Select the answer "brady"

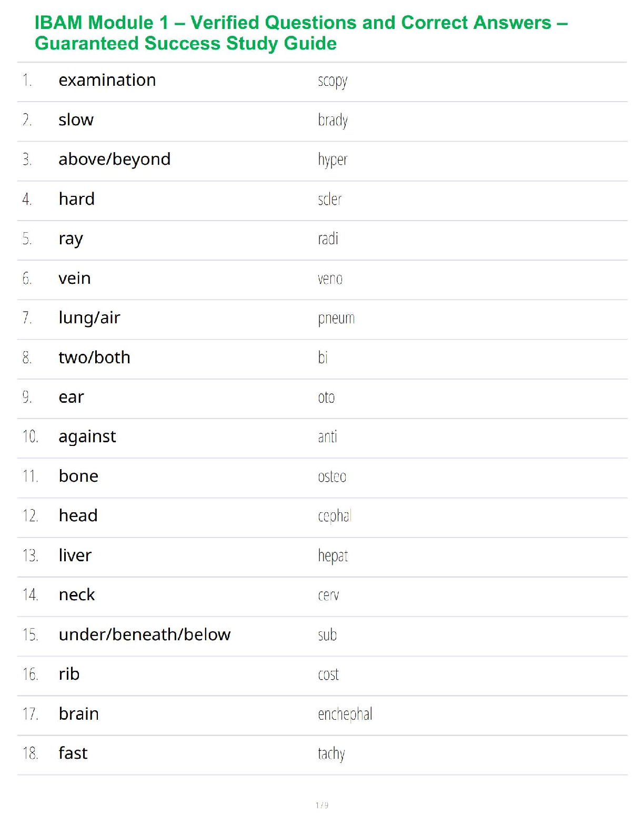pos(333,121)
